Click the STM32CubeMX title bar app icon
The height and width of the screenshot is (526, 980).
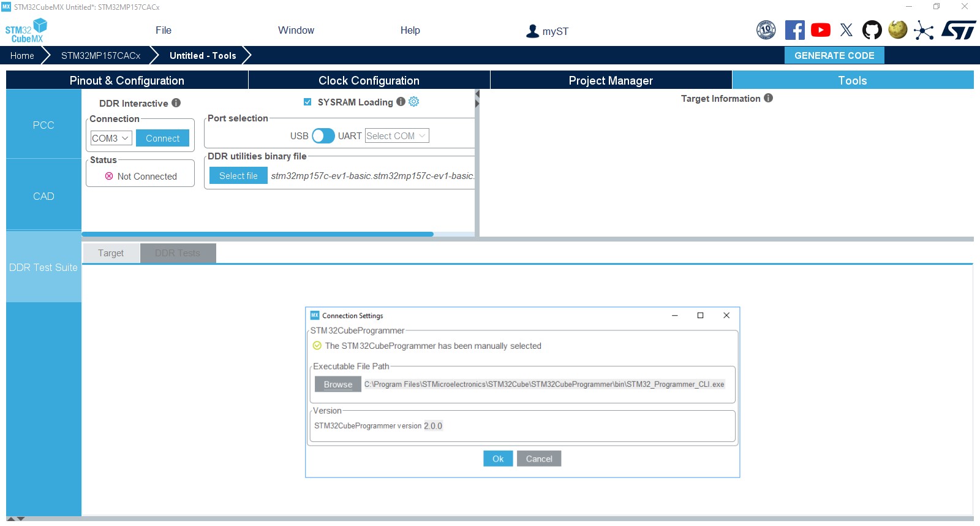click(6, 7)
